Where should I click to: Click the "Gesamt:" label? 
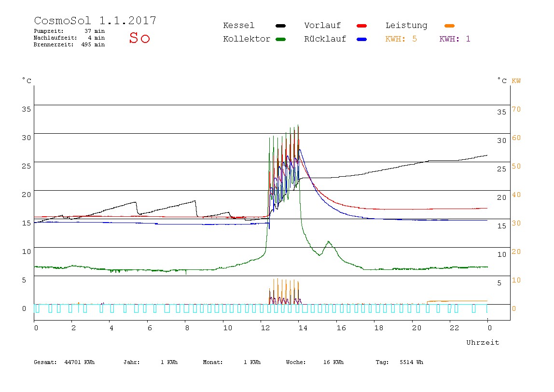pyautogui.click(x=45, y=362)
